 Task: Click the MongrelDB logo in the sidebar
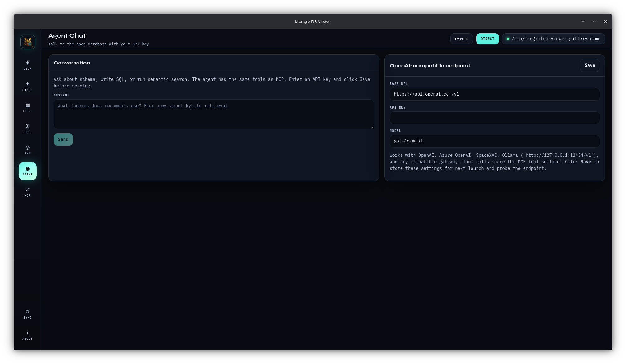click(x=28, y=42)
